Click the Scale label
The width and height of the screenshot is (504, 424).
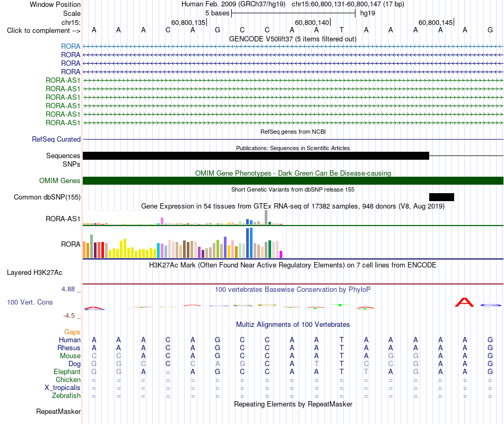pyautogui.click(x=72, y=13)
